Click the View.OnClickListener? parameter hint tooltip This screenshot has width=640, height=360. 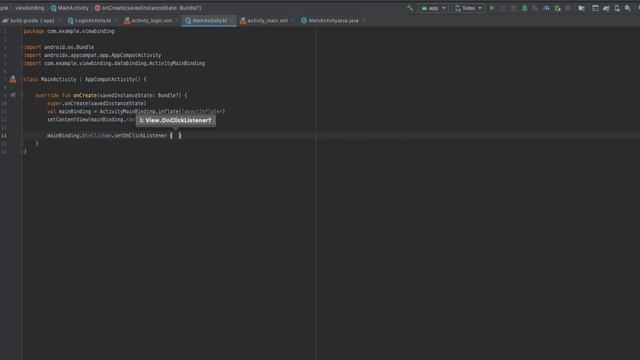(176, 120)
